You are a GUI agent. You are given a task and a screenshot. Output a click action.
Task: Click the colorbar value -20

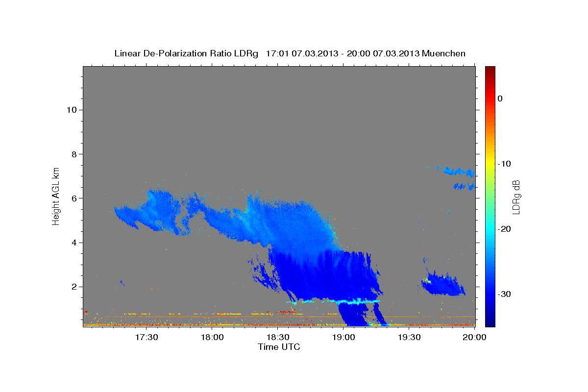pyautogui.click(x=504, y=229)
